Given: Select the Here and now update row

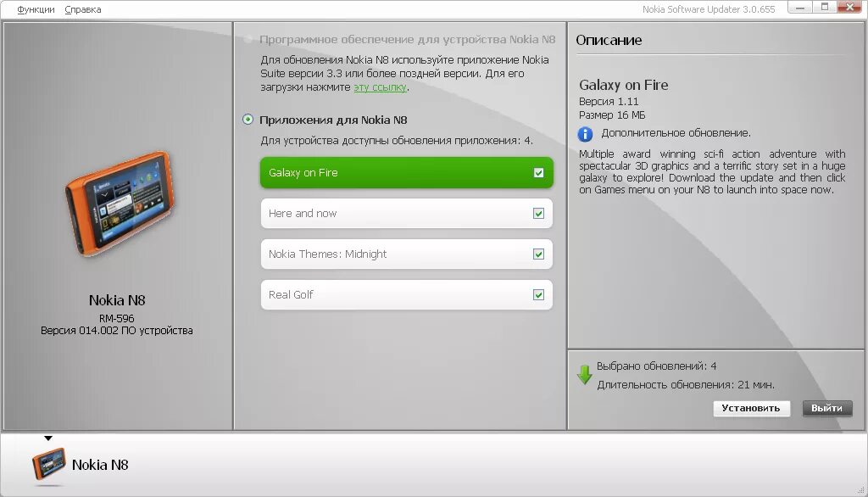Looking at the screenshot, I should [x=406, y=214].
